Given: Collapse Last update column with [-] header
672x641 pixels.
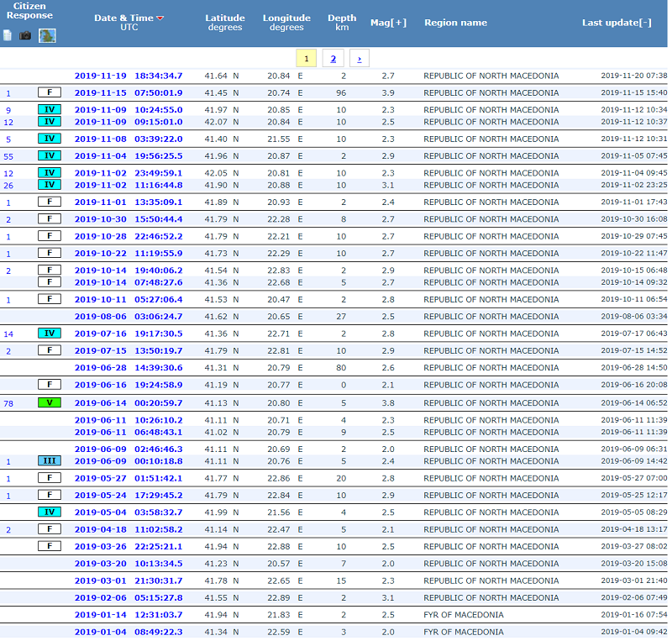Looking at the screenshot, I should coord(616,23).
